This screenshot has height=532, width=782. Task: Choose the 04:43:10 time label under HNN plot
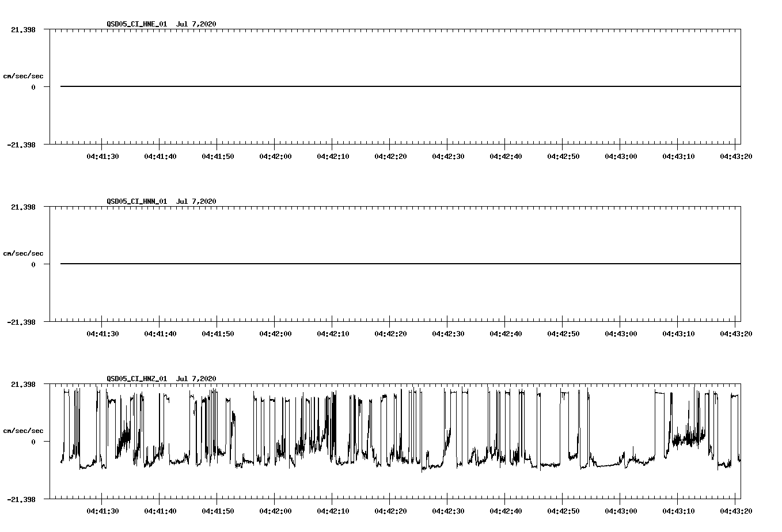pos(678,333)
